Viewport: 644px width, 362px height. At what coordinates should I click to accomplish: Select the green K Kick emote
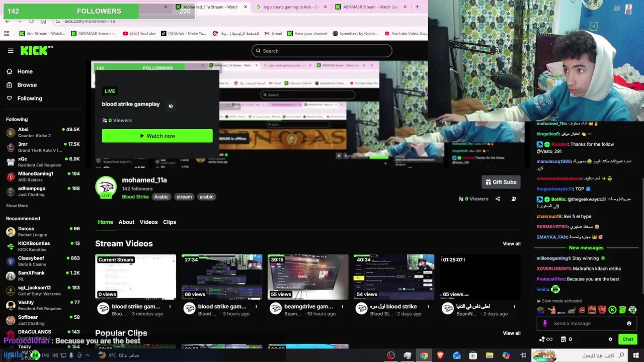pos(612,310)
